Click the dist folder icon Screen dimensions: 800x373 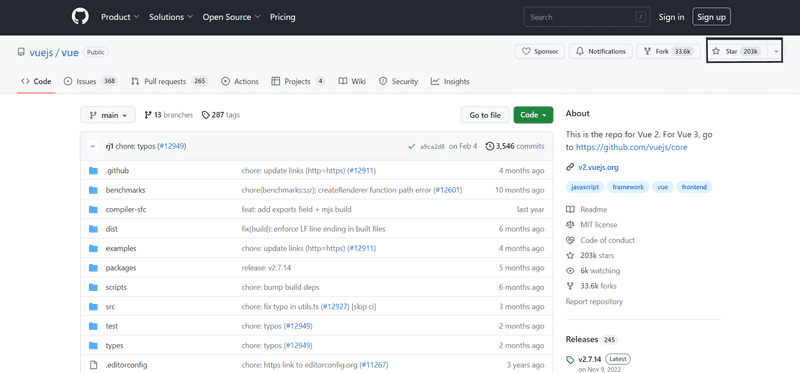click(93, 229)
